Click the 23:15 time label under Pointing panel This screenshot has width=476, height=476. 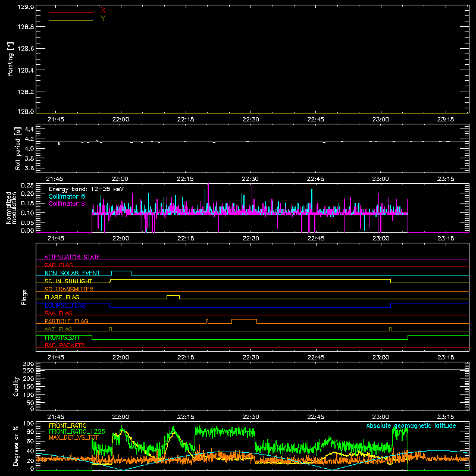tap(446, 120)
